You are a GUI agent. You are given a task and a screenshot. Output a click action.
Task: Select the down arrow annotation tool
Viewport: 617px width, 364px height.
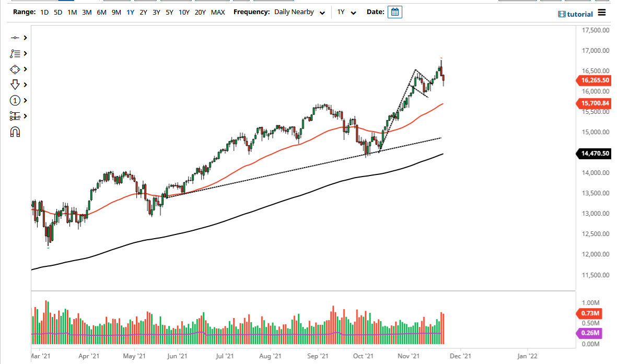(15, 84)
